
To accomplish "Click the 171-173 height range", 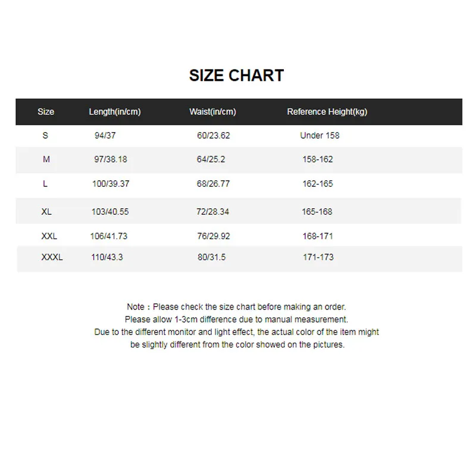I will pyautogui.click(x=318, y=257).
